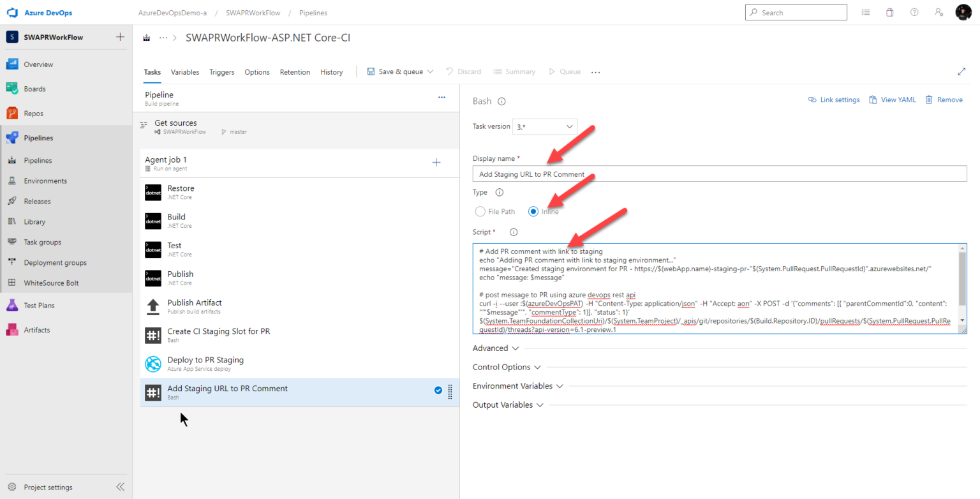Viewport: 980px width, 499px height.
Task: Open the Task version dropdown
Action: (x=545, y=127)
